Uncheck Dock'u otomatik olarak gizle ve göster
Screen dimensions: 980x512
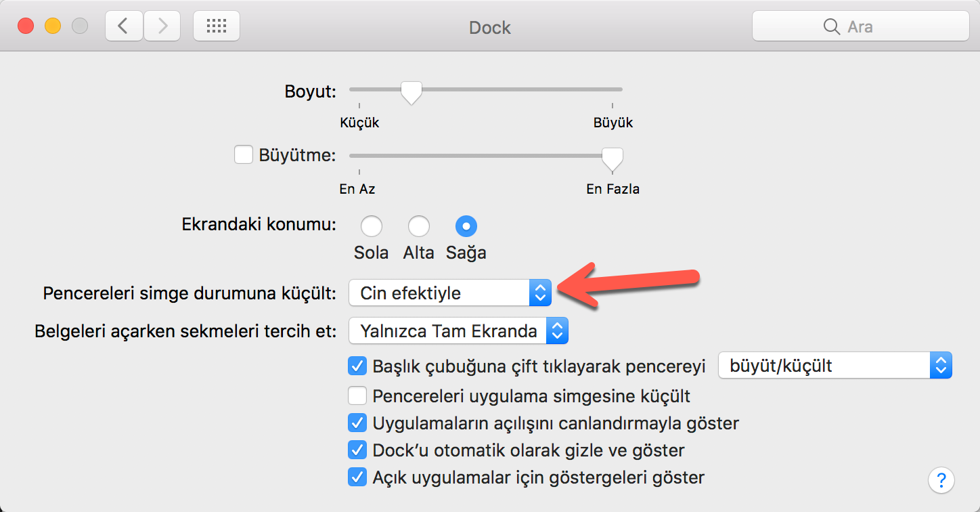[x=357, y=450]
